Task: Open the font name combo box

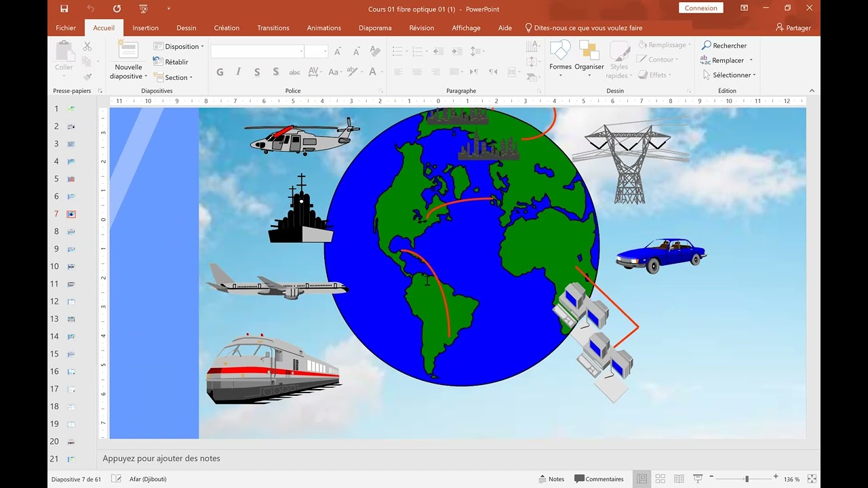Action: click(257, 52)
